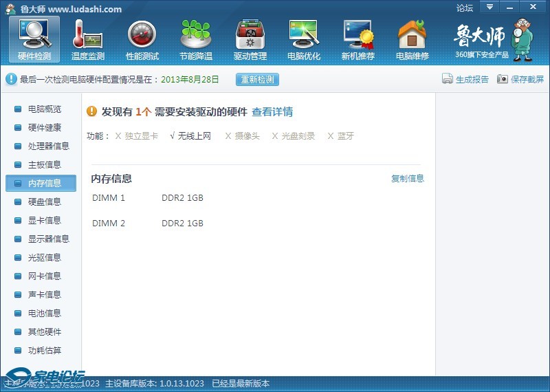Click 生成报告 generate report

coord(465,79)
